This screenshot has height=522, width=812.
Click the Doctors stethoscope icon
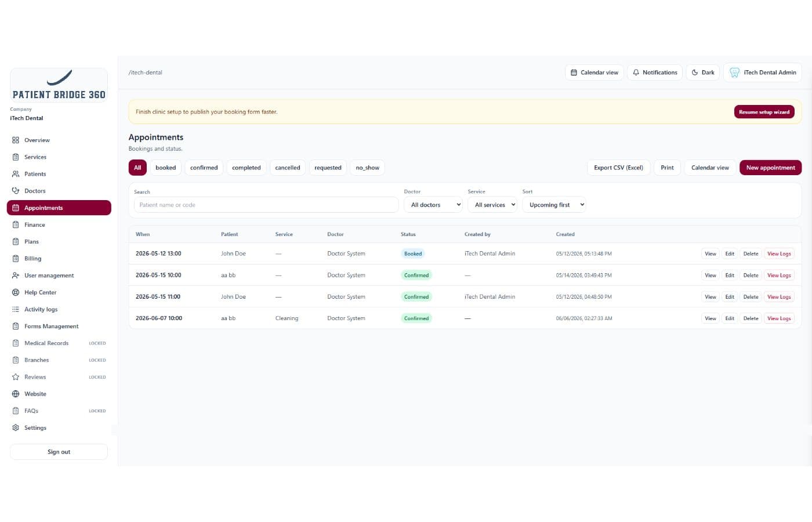pos(16,191)
